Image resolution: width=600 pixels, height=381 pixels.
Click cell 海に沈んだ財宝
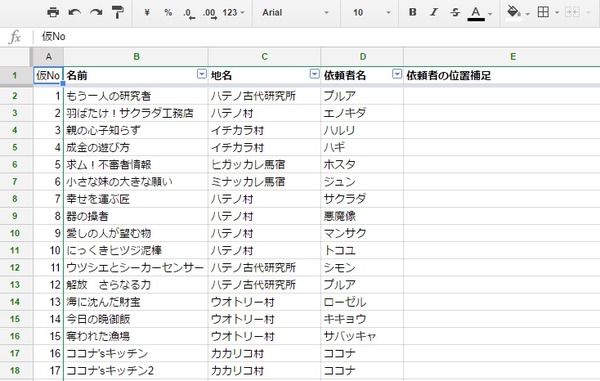(136, 302)
